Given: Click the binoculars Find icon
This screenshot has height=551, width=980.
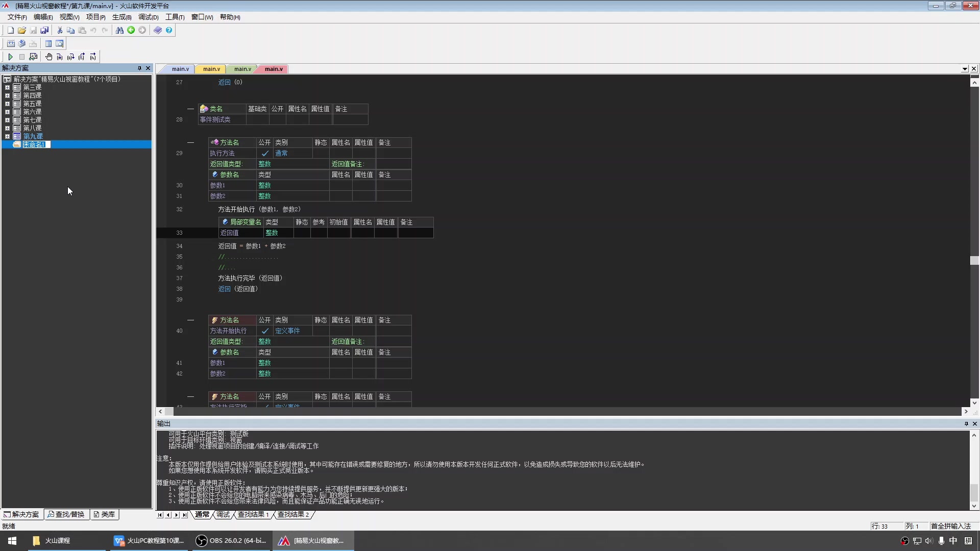Looking at the screenshot, I should point(119,30).
